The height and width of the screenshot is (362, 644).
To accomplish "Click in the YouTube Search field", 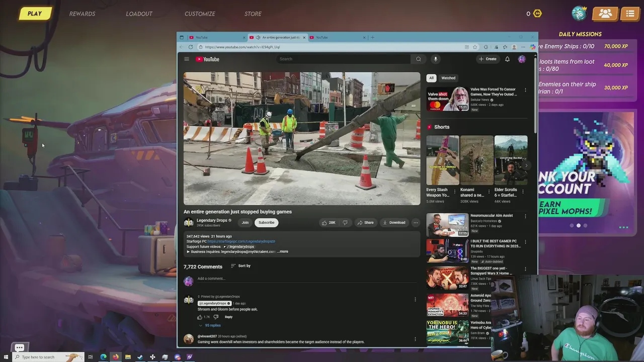I will coord(344,59).
